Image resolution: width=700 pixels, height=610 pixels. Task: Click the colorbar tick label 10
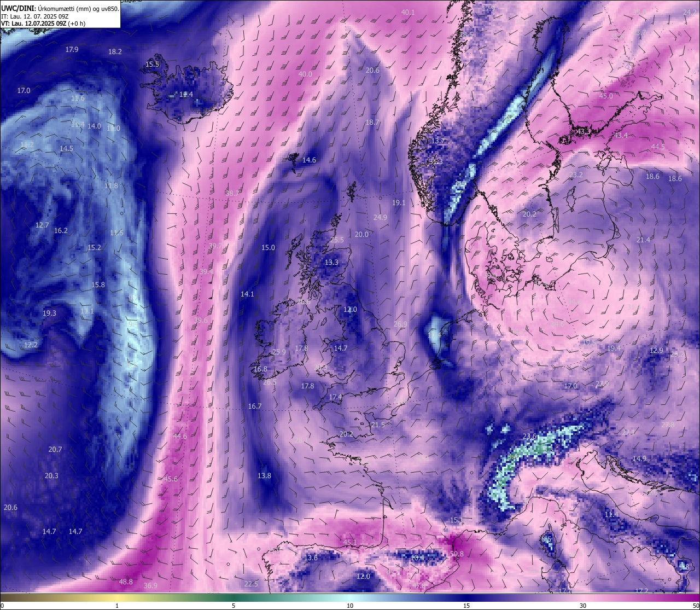tap(350, 606)
